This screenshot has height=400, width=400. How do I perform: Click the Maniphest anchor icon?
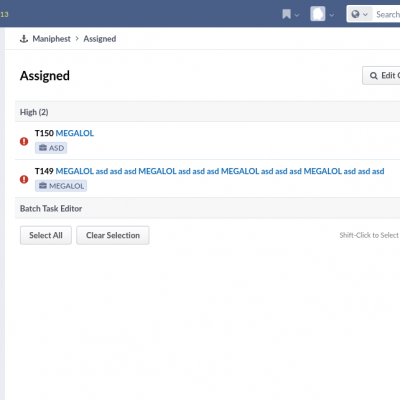(24, 39)
